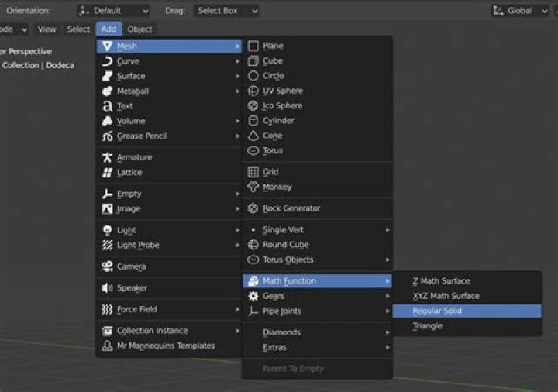Click the Metaball icon
Image resolution: width=558 pixels, height=392 pixels.
[x=107, y=91]
